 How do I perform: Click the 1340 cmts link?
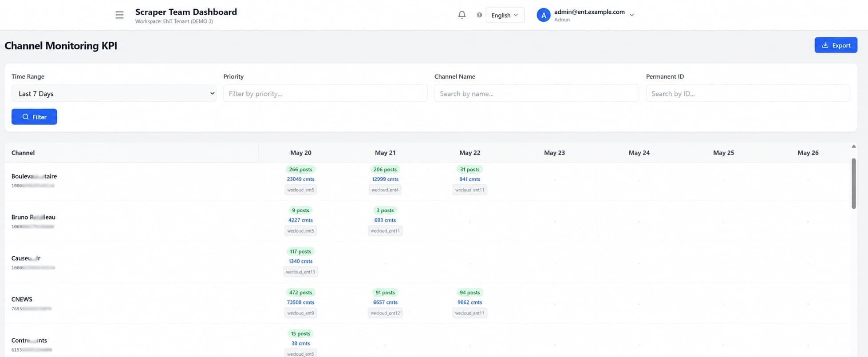click(300, 261)
